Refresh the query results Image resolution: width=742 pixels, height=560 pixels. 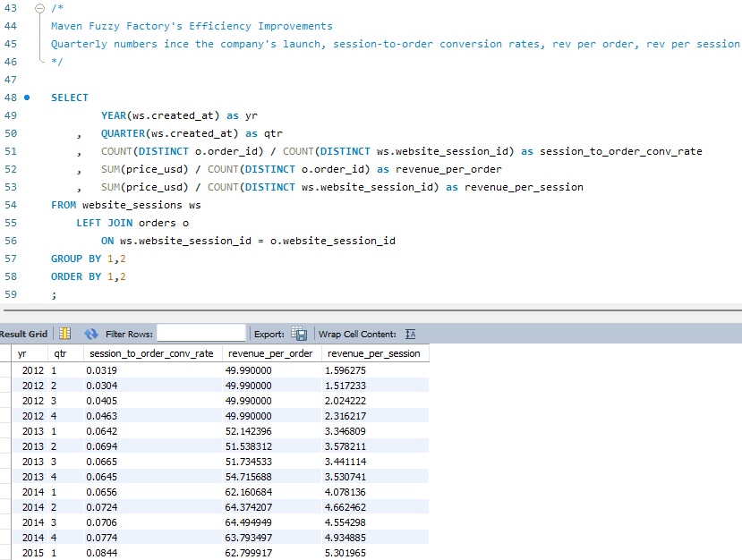point(92,333)
